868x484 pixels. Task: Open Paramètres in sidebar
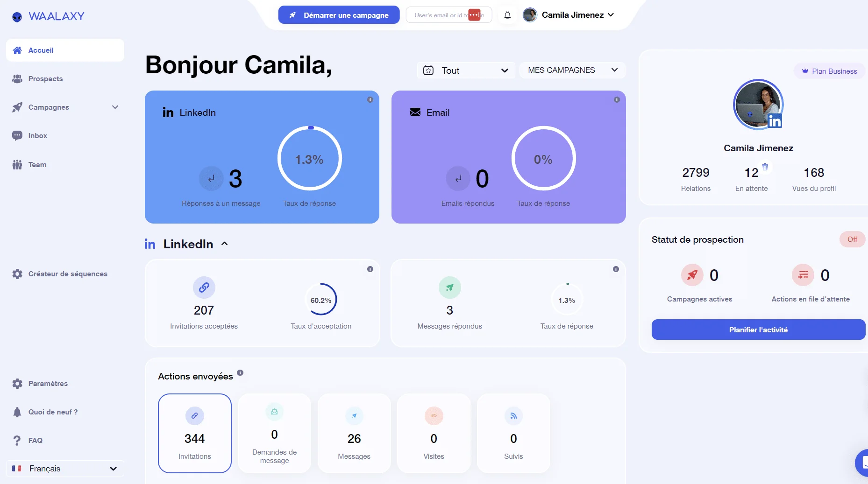tap(40, 384)
